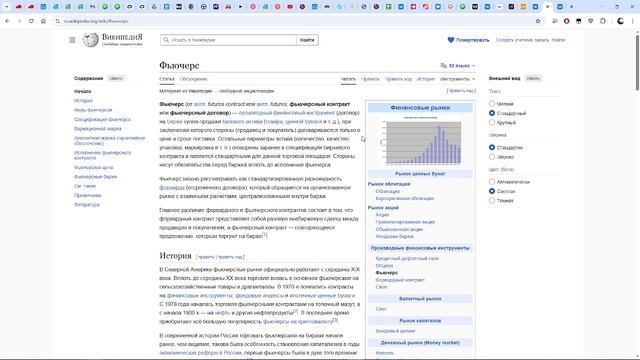Open the tab search dropdown arrow
640x360 pixels.
(x=7, y=7)
